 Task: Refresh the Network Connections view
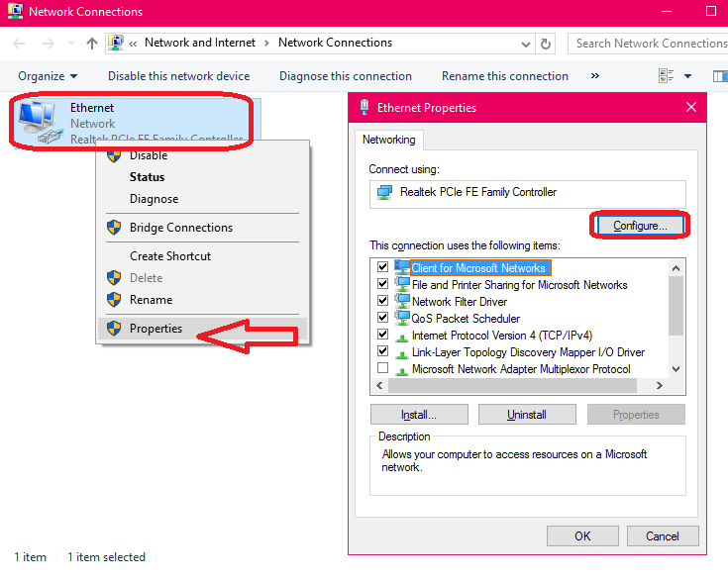546,44
